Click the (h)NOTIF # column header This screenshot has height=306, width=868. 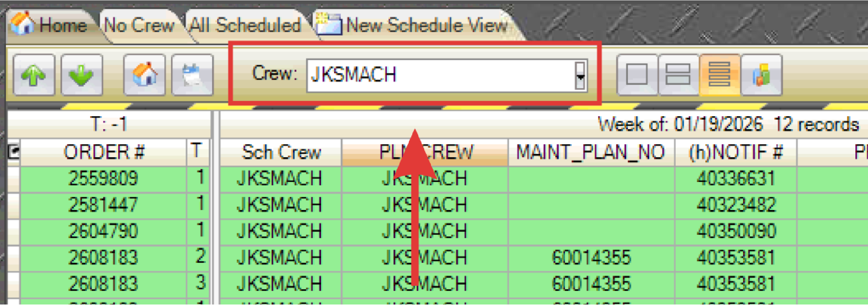(735, 152)
